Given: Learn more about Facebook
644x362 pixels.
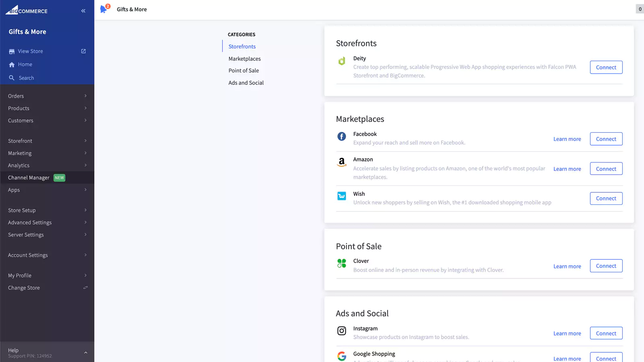Looking at the screenshot, I should tap(567, 139).
